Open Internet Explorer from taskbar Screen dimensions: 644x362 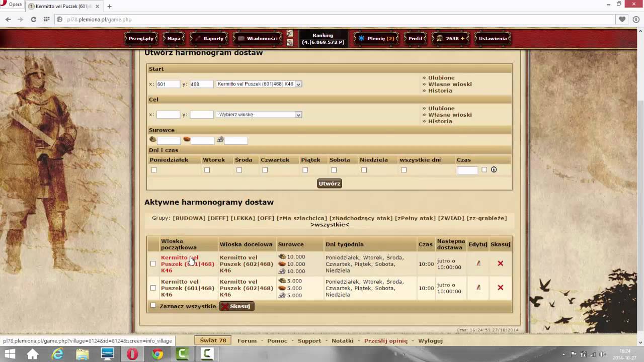tap(57, 354)
